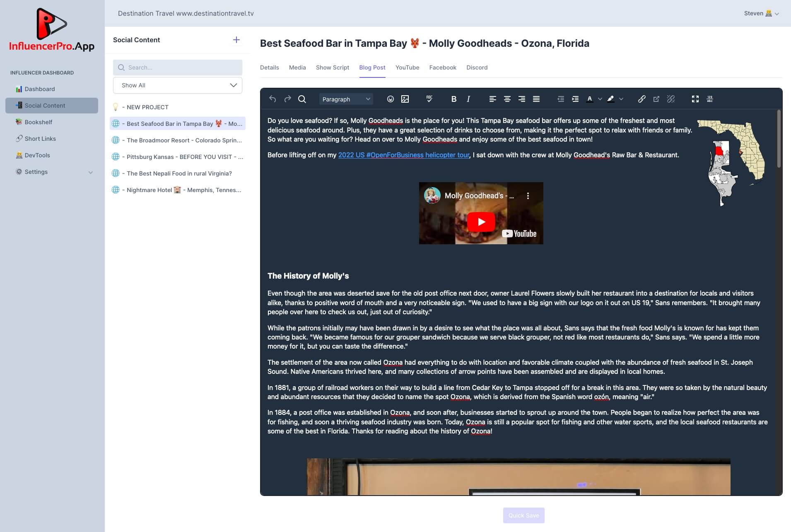The image size is (791, 532).
Task: Decrease indent of the paragraph
Action: point(561,99)
